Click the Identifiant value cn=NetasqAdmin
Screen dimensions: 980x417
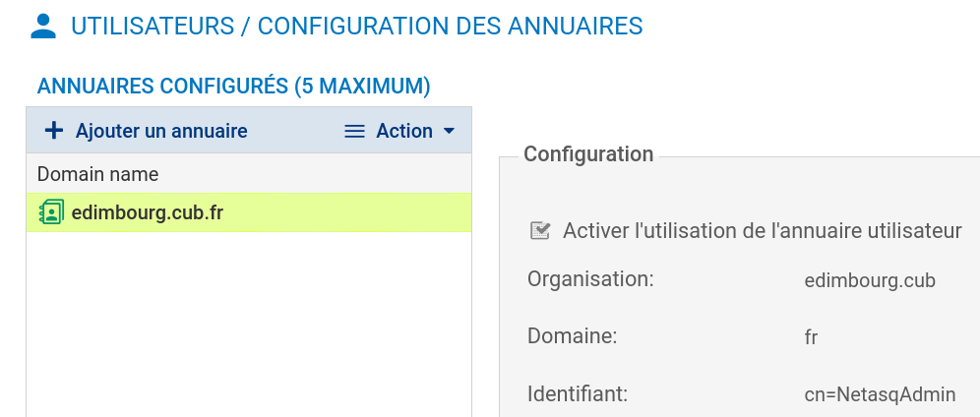tap(880, 394)
